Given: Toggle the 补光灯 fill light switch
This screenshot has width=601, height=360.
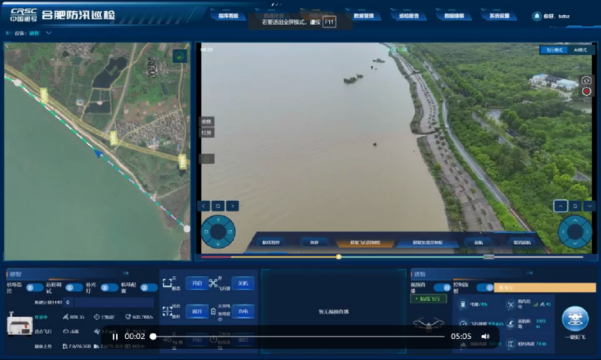Looking at the screenshot, I should tap(109, 288).
